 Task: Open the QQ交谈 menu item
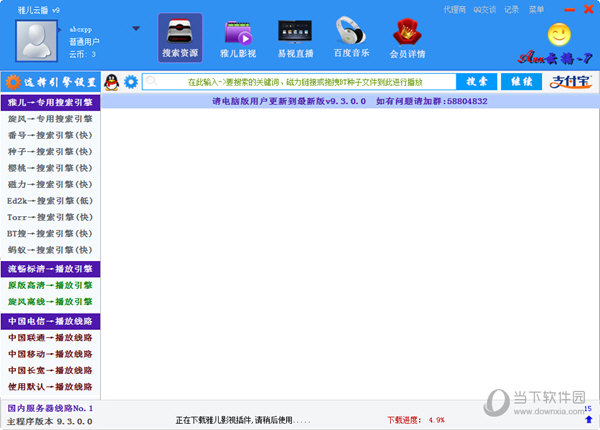484,10
